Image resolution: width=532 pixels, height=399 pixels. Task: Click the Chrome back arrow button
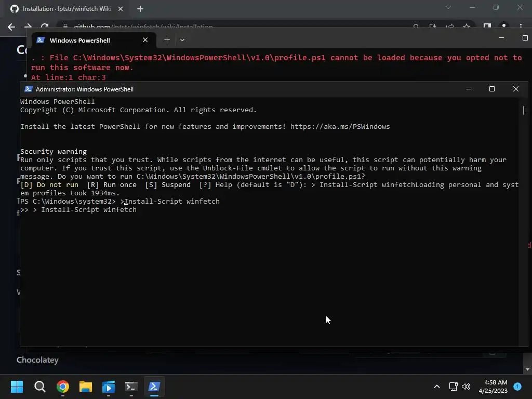coord(11,27)
